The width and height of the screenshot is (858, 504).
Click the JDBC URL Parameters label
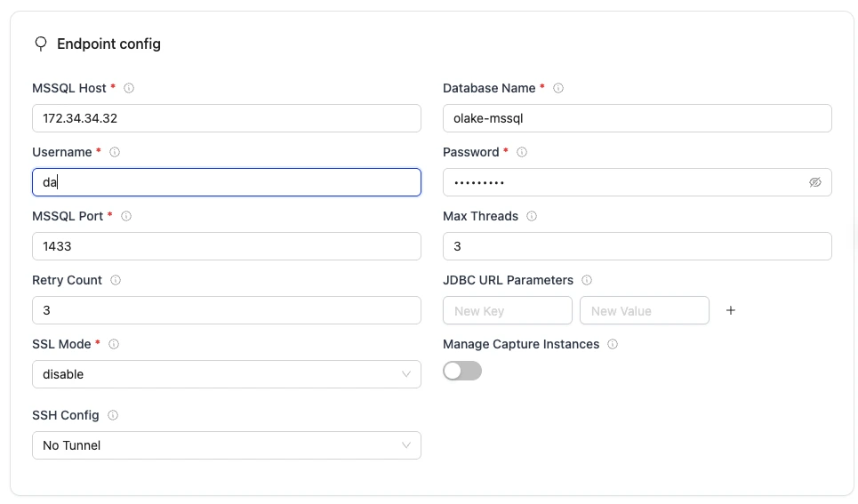point(508,280)
